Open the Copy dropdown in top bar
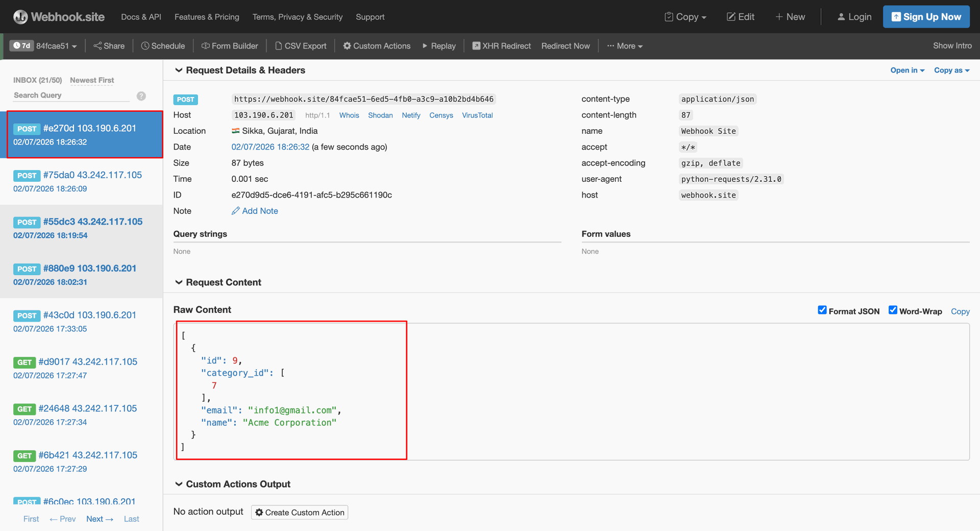 click(x=685, y=17)
